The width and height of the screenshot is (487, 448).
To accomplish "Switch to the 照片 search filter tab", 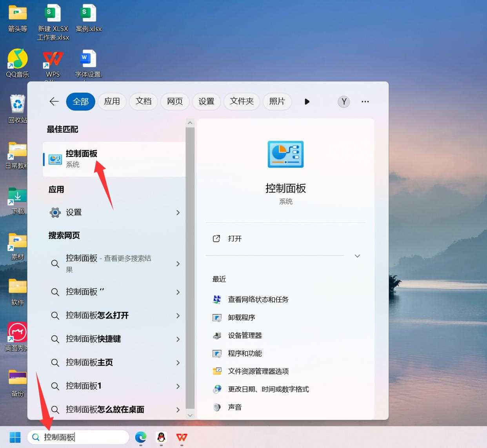I will (x=277, y=101).
